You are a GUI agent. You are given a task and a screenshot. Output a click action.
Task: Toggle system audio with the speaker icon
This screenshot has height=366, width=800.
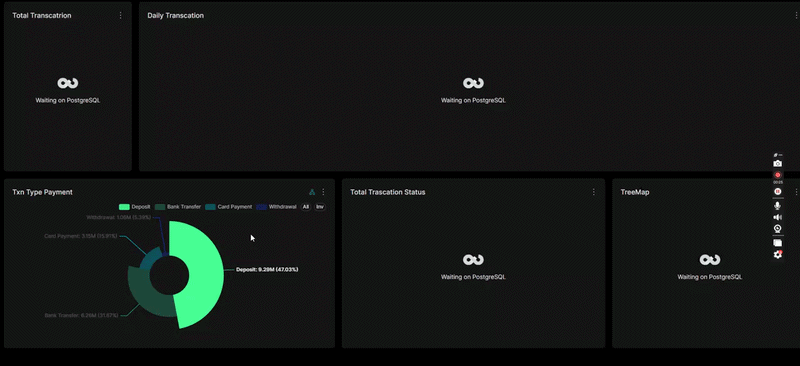778,217
